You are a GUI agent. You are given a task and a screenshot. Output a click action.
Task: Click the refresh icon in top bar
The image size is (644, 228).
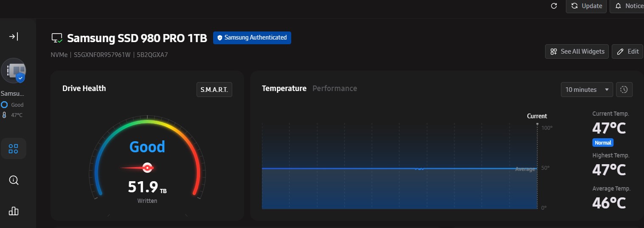pyautogui.click(x=554, y=6)
